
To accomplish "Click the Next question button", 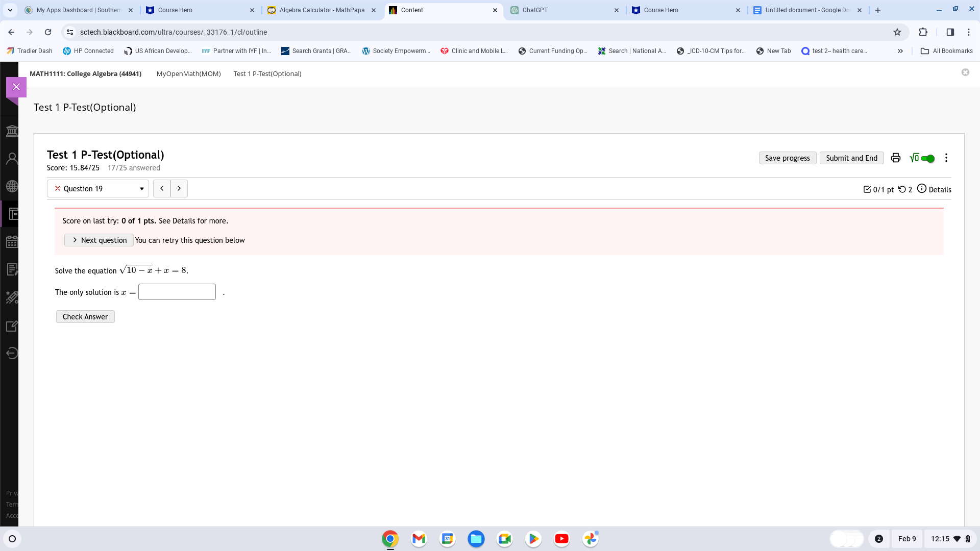I will [99, 240].
